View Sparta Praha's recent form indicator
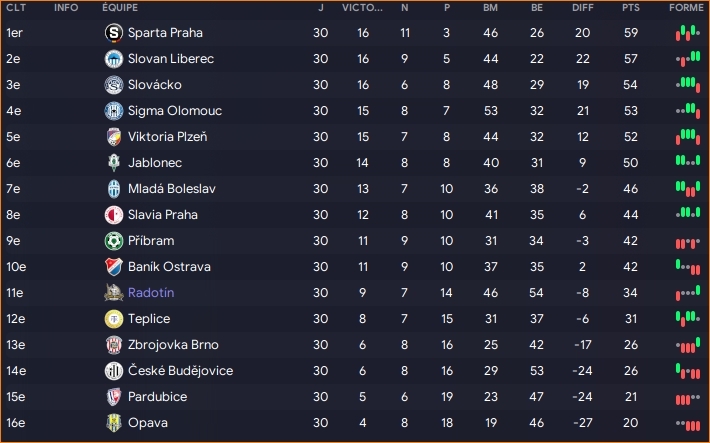 pyautogui.click(x=685, y=33)
